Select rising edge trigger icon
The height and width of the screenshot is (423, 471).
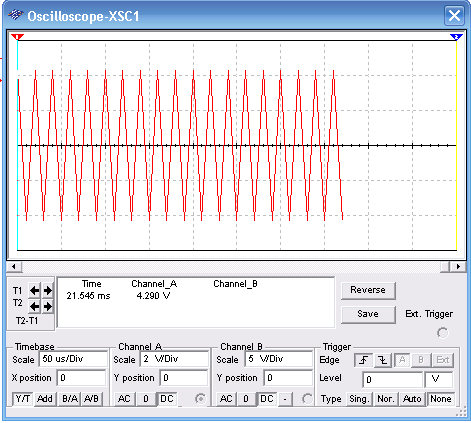point(364,360)
